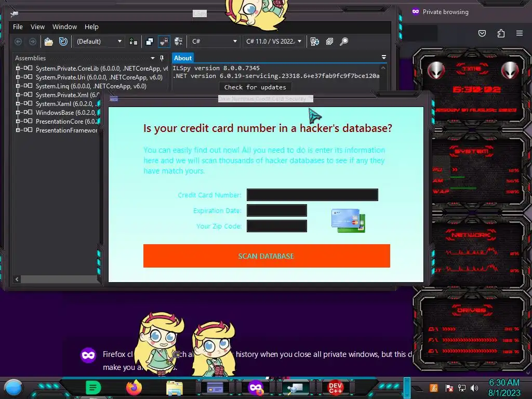Open green notes app in taskbar

click(x=94, y=388)
